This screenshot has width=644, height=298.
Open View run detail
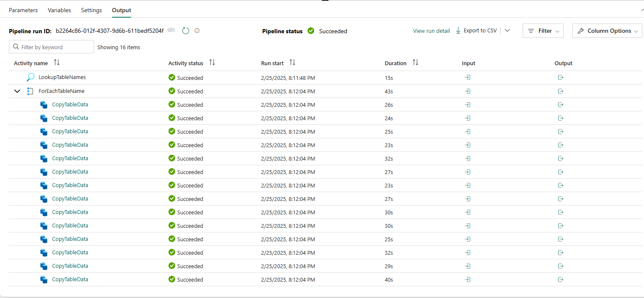click(x=431, y=30)
